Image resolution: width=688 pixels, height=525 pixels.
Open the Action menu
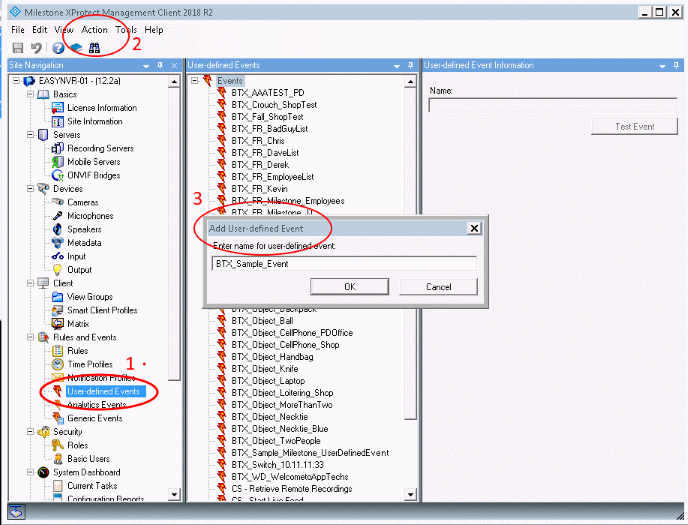[94, 30]
